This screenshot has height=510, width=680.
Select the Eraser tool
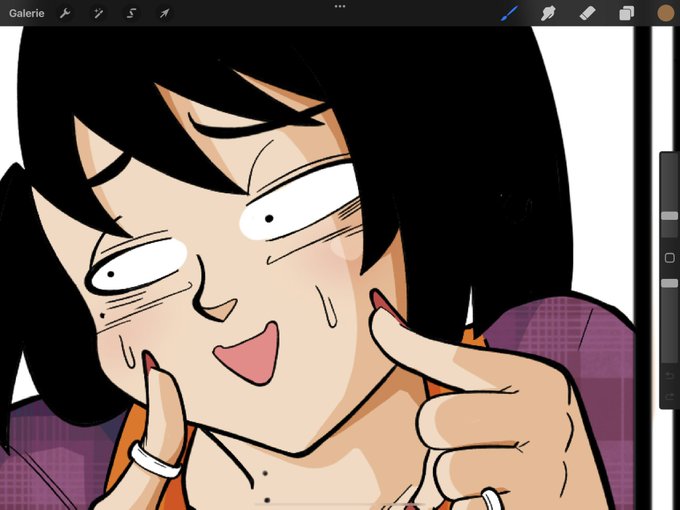[587, 13]
